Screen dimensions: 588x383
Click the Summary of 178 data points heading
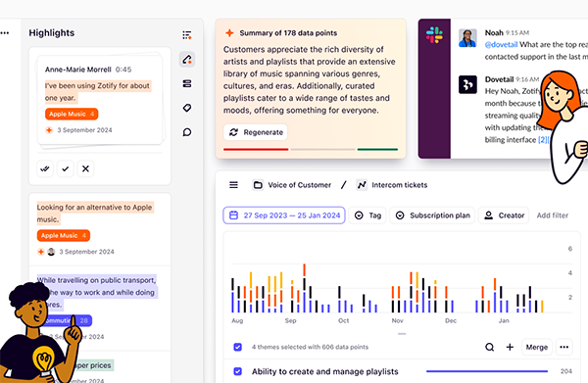coord(288,33)
